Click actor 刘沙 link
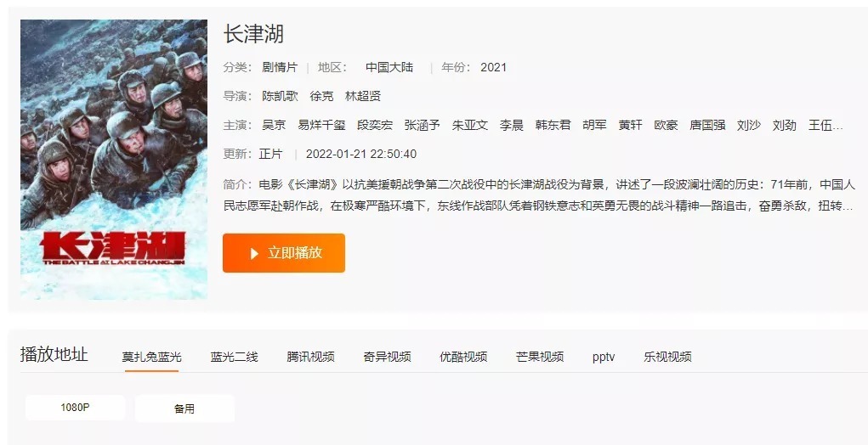The image size is (868, 445). pos(749,125)
